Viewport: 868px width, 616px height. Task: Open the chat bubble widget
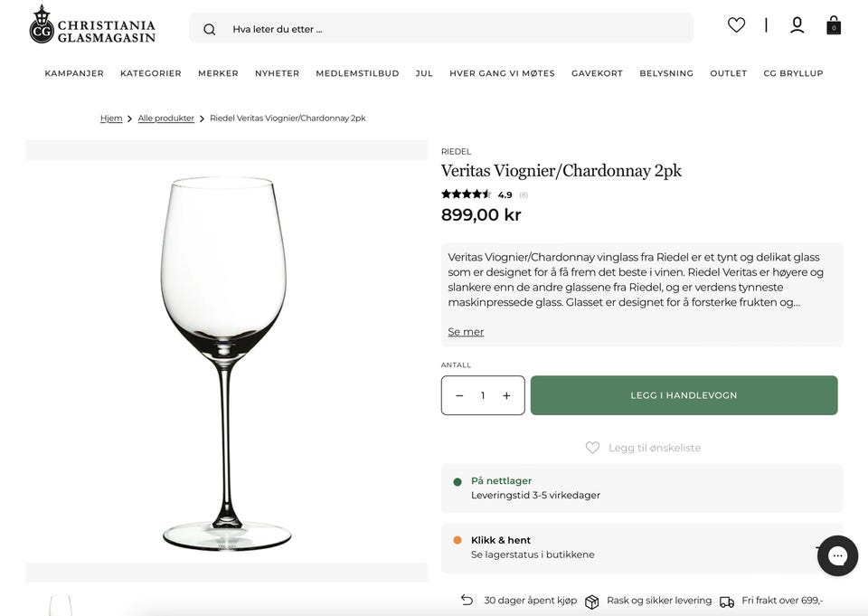pos(837,555)
